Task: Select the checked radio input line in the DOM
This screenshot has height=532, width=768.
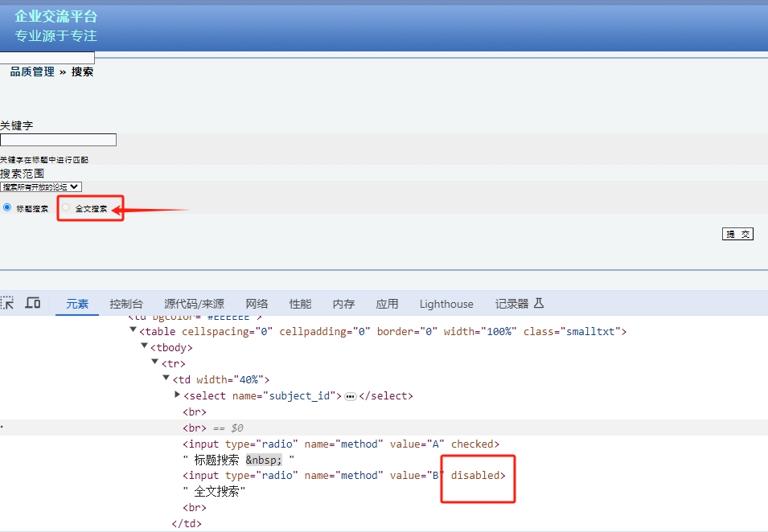Action: [x=341, y=444]
